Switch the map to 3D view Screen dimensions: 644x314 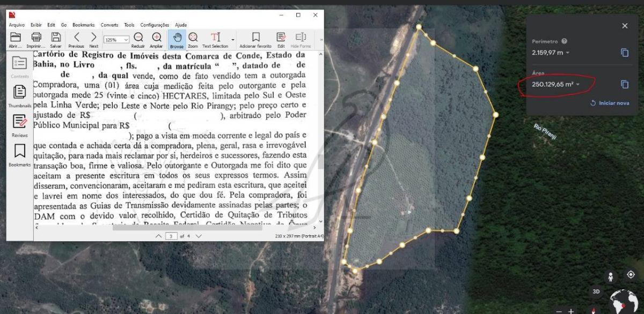[596, 291]
